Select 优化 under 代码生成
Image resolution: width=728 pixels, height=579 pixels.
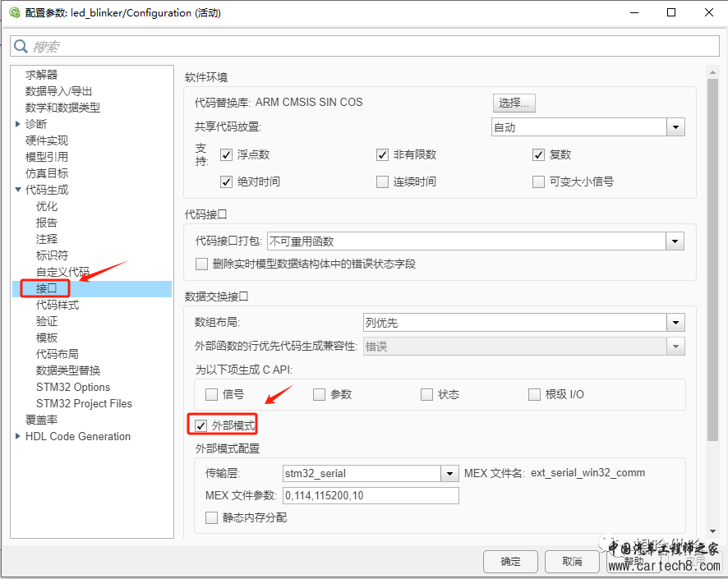pos(47,206)
